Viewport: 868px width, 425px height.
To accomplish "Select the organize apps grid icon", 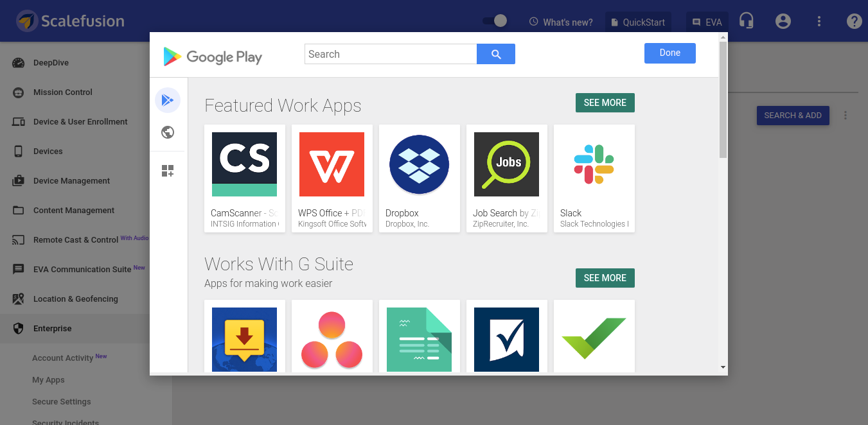I will [x=168, y=171].
